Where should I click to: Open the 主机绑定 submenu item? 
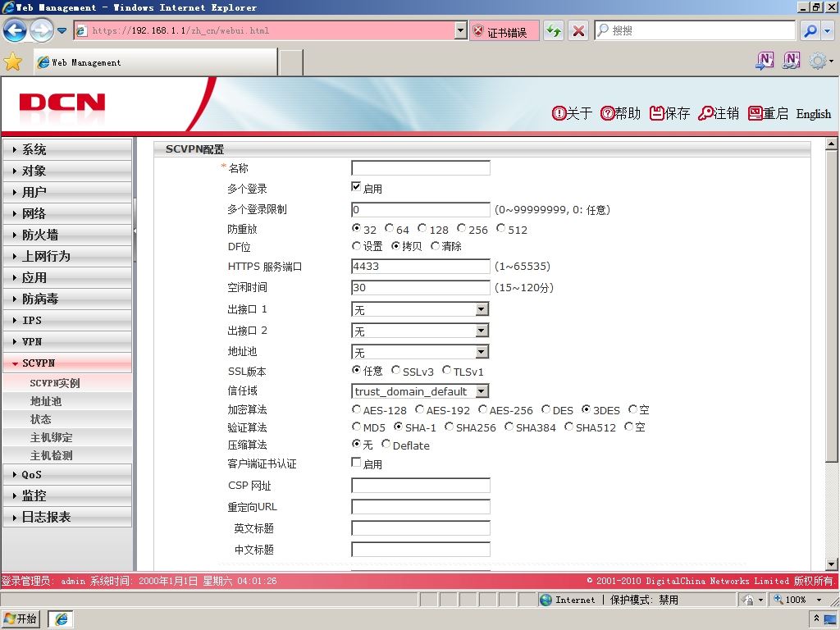67,437
